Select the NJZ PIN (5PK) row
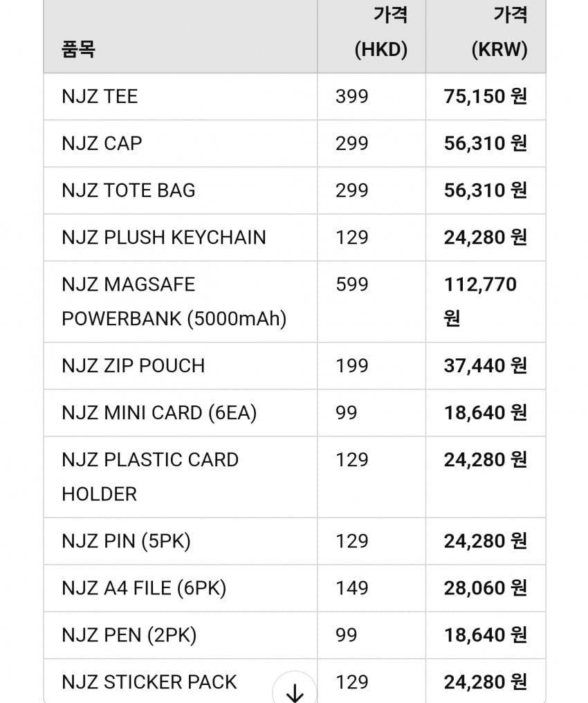588x703 pixels. tap(126, 541)
